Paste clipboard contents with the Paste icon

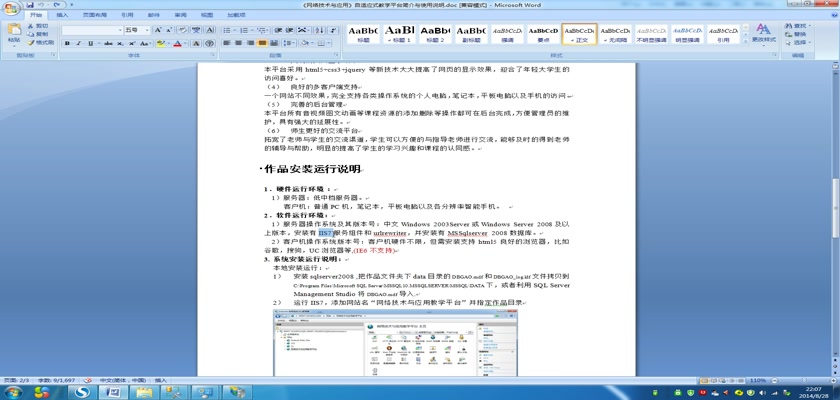point(14,31)
